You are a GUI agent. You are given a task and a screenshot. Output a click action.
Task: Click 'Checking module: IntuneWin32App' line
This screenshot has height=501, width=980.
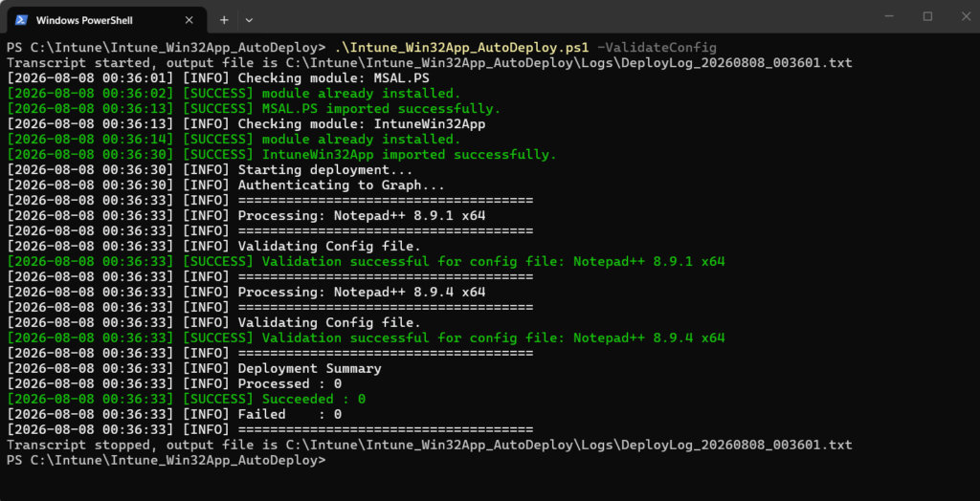(x=246, y=123)
